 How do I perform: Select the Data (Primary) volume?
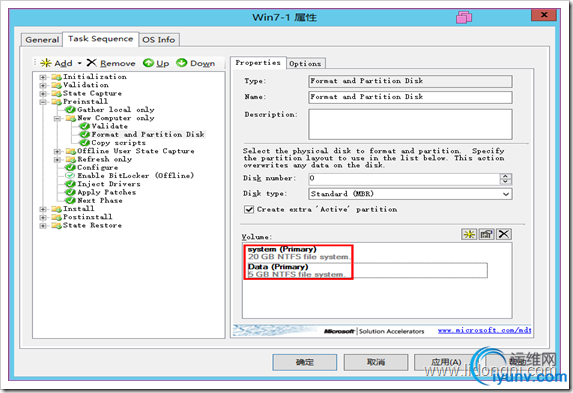click(367, 271)
